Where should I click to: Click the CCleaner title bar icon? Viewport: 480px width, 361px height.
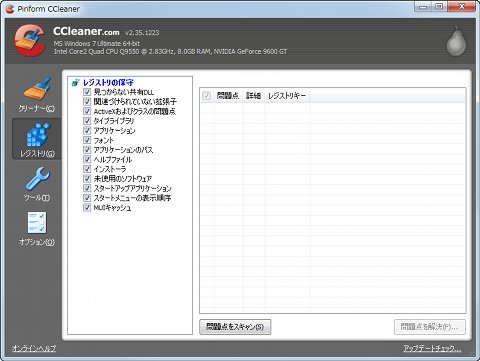click(x=10, y=8)
